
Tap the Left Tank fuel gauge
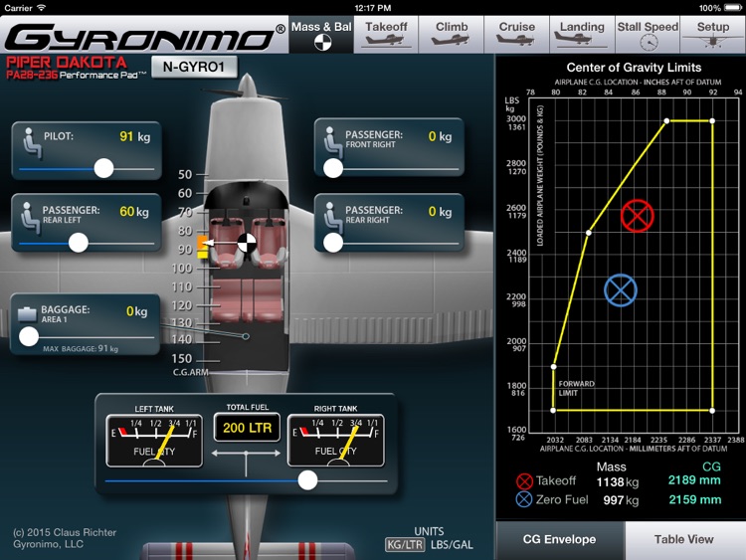click(154, 440)
